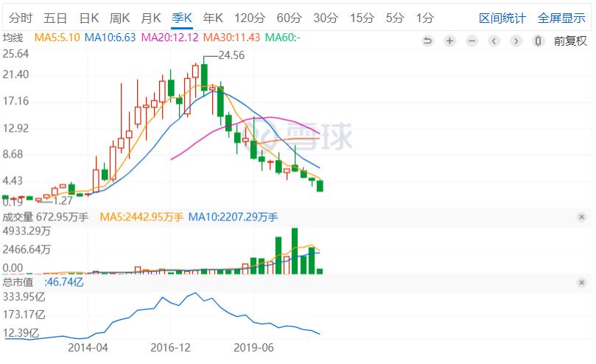Select the 季K tab
Screen dimensions: 596x364
coord(182,18)
